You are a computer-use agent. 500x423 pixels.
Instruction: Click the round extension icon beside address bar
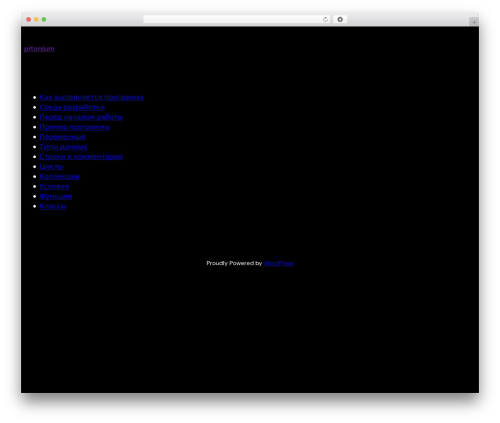click(340, 19)
